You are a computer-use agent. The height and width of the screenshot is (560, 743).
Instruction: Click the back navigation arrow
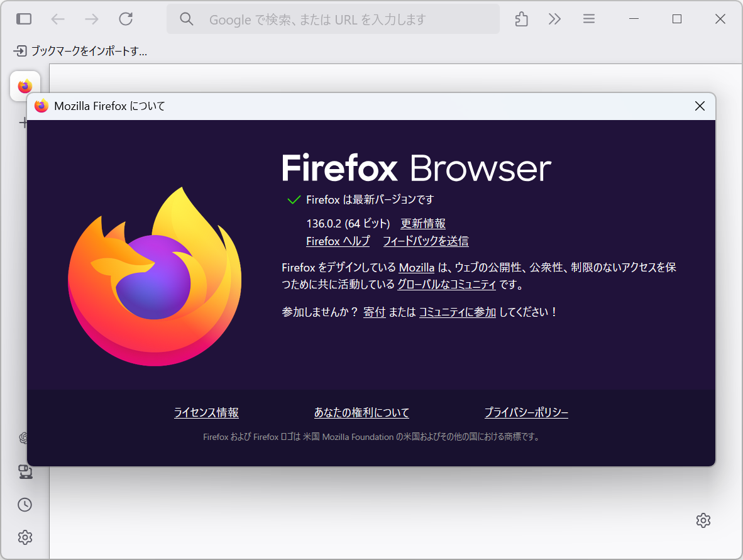(x=57, y=19)
